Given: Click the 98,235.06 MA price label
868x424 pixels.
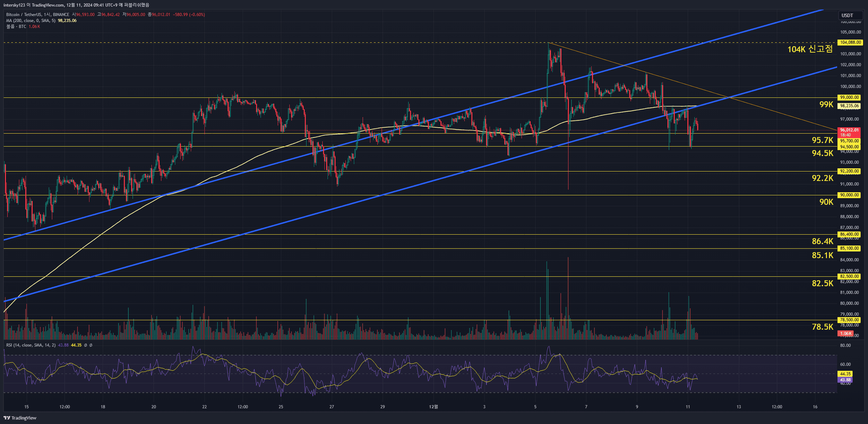Looking at the screenshot, I should pyautogui.click(x=849, y=106).
